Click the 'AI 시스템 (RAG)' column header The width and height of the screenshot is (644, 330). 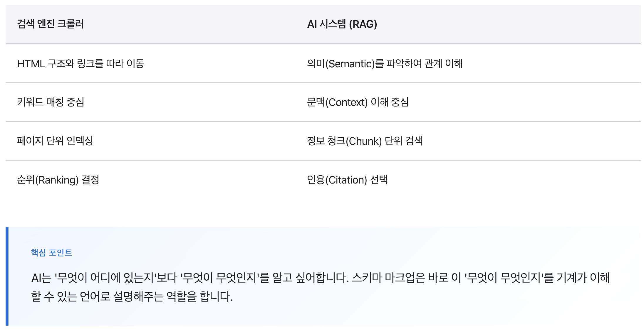[342, 24]
